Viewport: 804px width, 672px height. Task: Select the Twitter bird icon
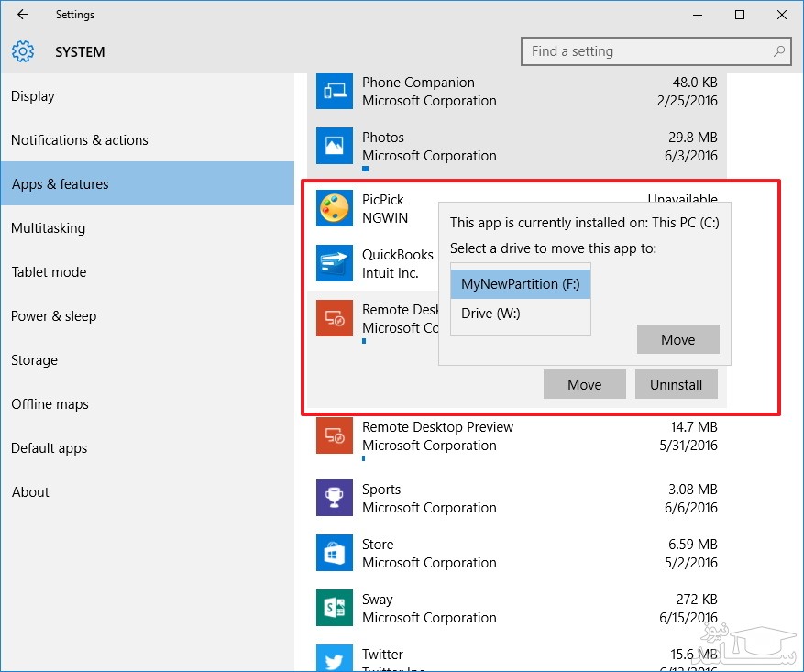click(x=334, y=659)
